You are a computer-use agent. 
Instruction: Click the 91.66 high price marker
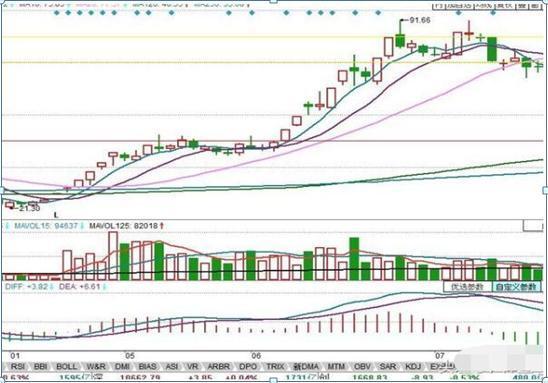419,20
